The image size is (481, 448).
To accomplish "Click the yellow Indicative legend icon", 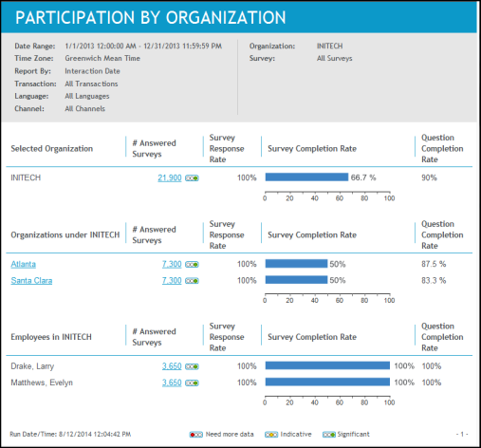I will coord(271,435).
